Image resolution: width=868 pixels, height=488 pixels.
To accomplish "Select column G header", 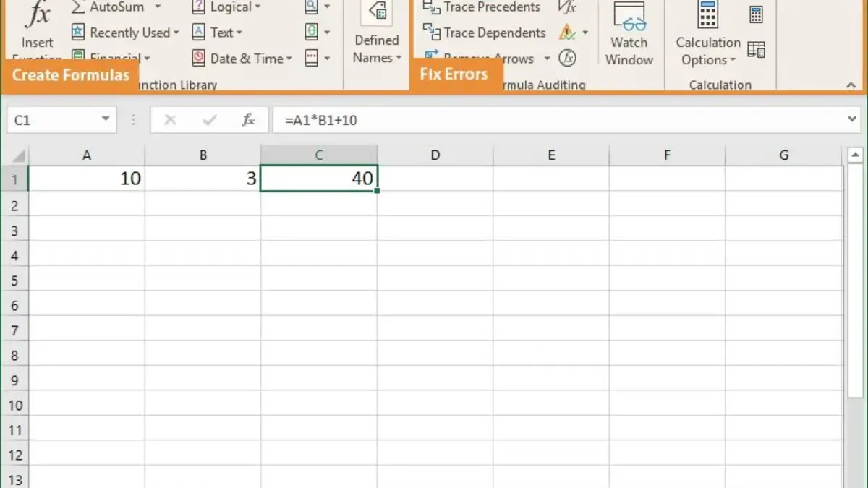I will [x=784, y=155].
